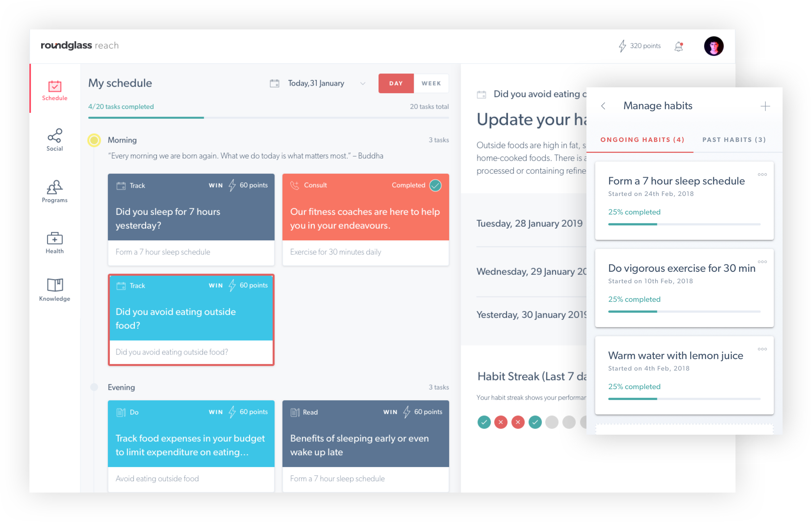
Task: Click the tasks completed progress bar
Action: (268, 118)
